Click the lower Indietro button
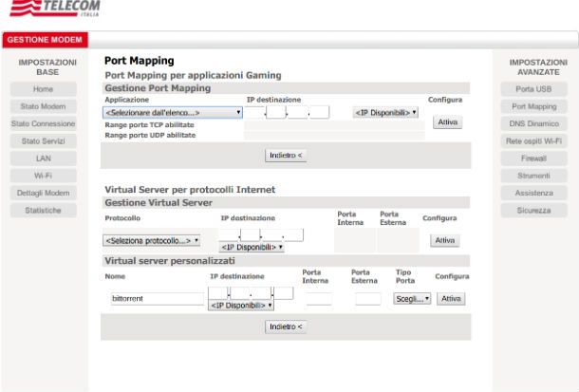The height and width of the screenshot is (392, 579). click(286, 327)
